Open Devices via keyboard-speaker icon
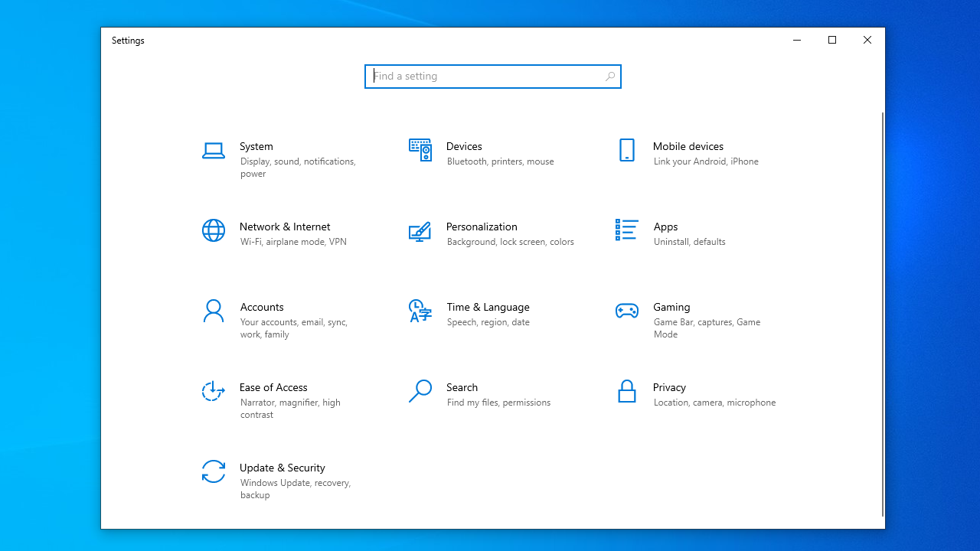Image resolution: width=980 pixels, height=551 pixels. pos(420,150)
